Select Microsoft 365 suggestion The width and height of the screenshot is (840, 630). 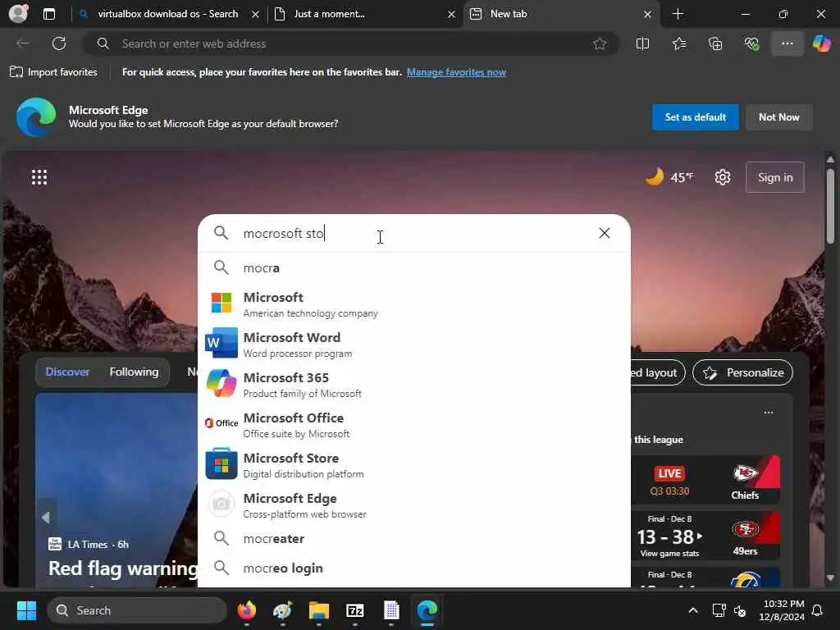pyautogui.click(x=414, y=384)
